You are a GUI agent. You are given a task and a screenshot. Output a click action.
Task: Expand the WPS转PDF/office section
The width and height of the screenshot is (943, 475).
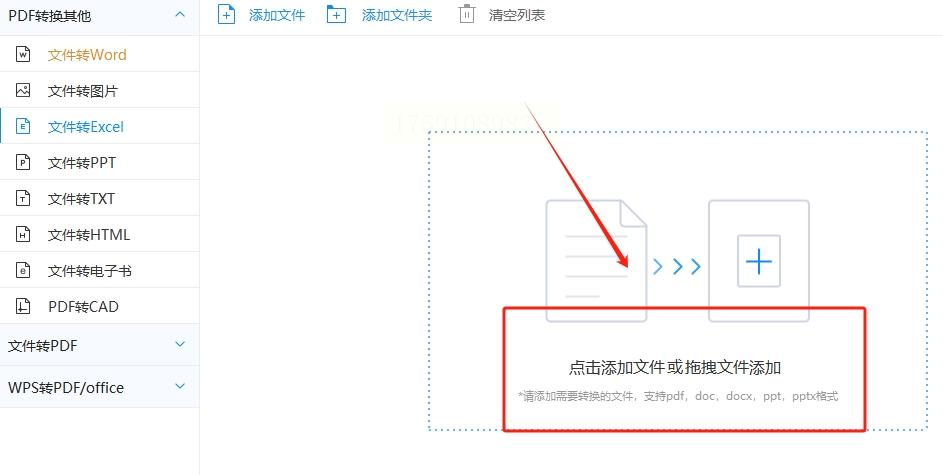(x=180, y=386)
